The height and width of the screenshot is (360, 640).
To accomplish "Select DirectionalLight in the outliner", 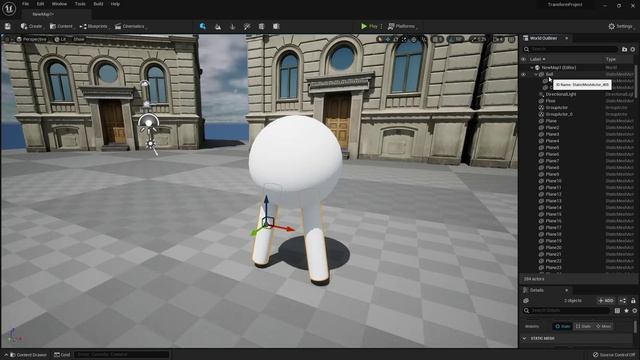I will pos(560,94).
